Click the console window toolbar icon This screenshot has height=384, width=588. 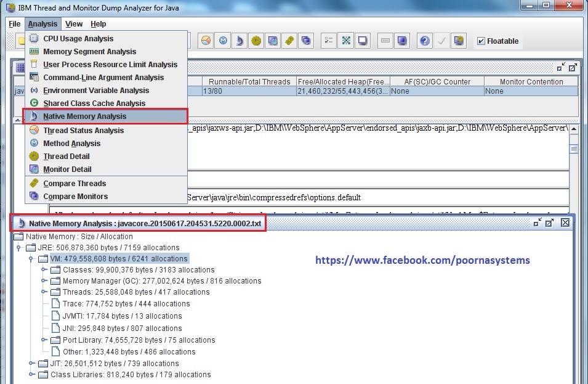(363, 41)
